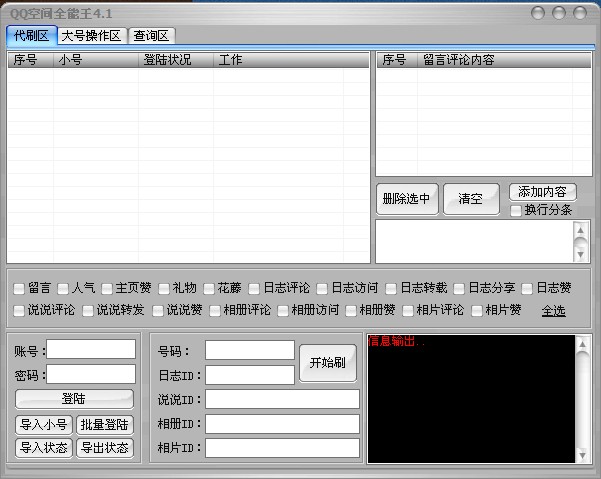Screen dimensions: 601x479
Task: Open the 大号操作区 tab
Action: tap(91, 36)
